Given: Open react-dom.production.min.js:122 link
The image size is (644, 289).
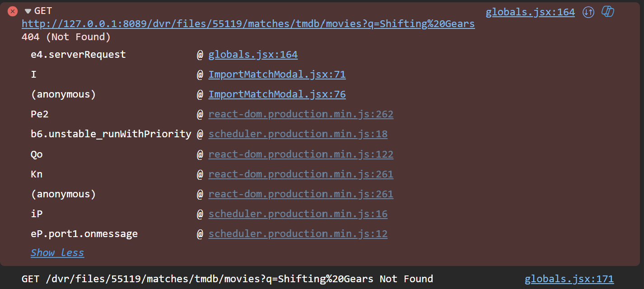Looking at the screenshot, I should pos(301,154).
